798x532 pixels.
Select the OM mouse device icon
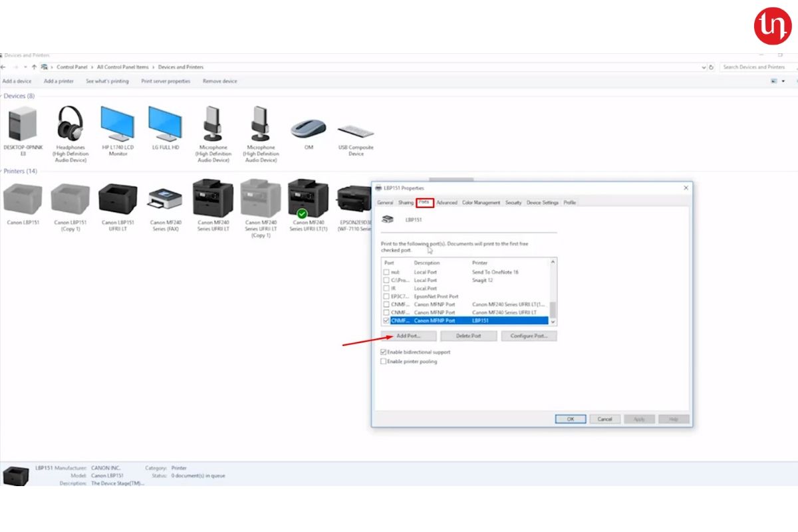tap(309, 129)
